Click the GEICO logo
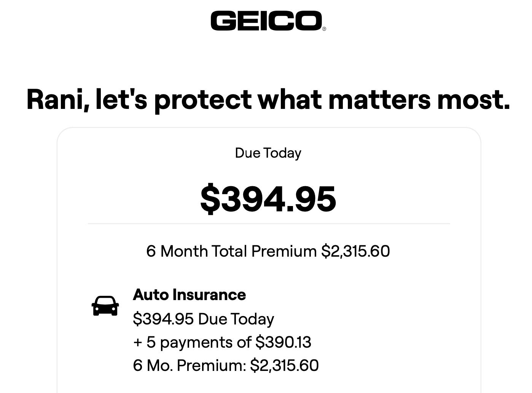The width and height of the screenshot is (532, 393). click(266, 21)
